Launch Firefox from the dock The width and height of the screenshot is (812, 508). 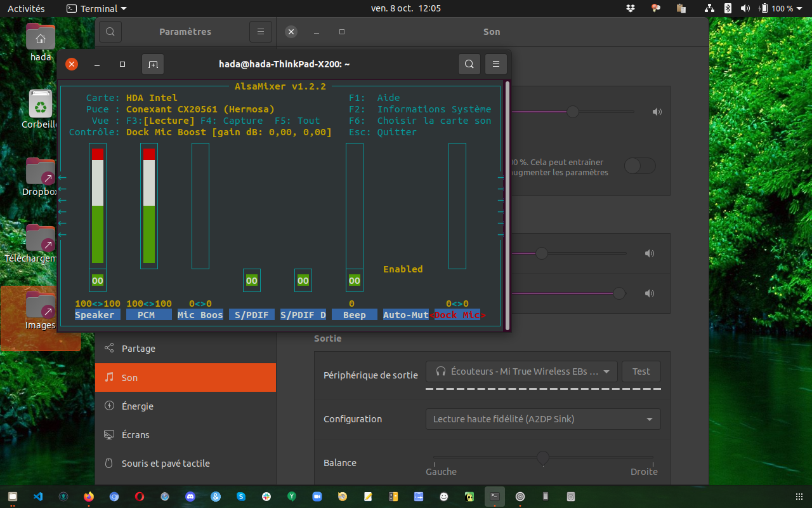pos(89,497)
